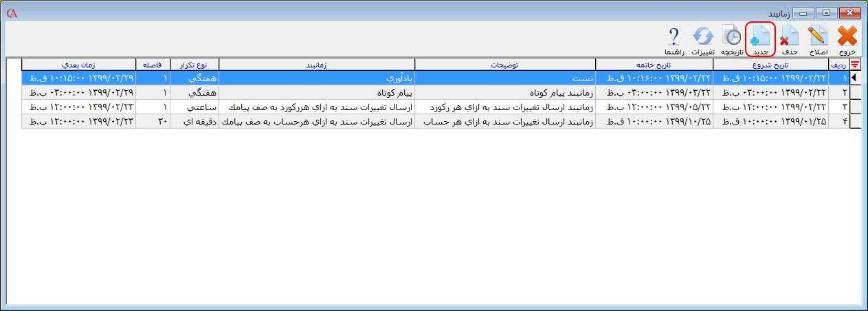The height and width of the screenshot is (311, 868).
Task: Click the زمانبند column header
Action: click(x=316, y=65)
